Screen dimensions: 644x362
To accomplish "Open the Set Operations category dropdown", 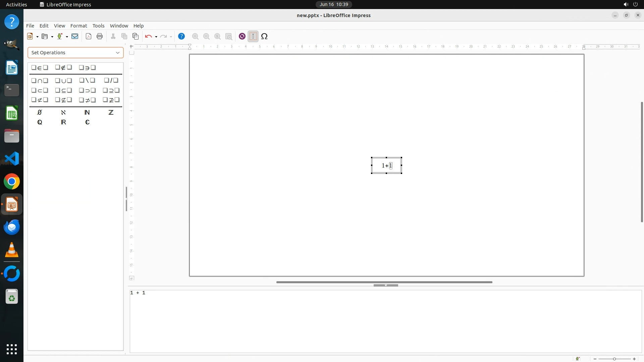I will tap(75, 53).
